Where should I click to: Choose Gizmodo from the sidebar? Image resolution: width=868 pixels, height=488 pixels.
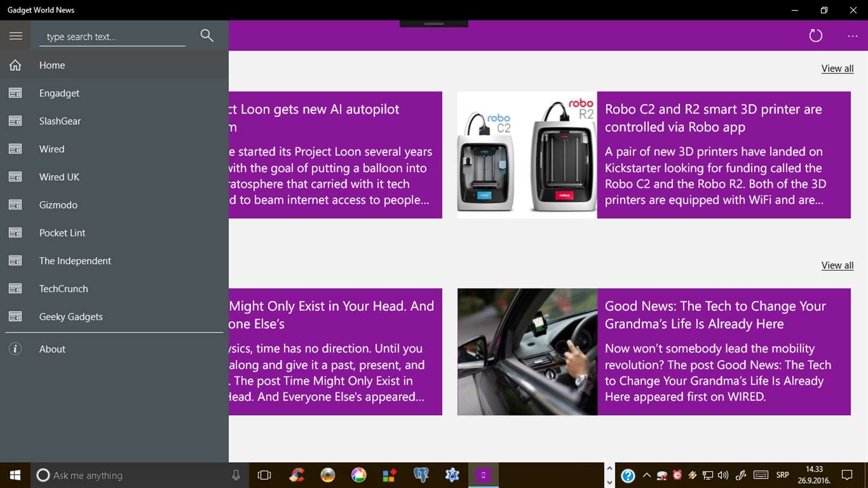coord(115,205)
